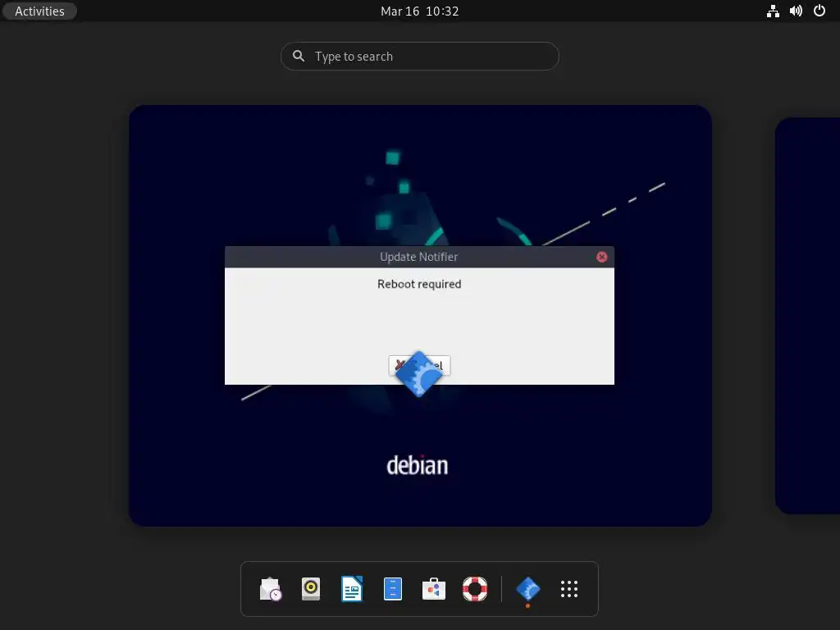Click the volume speaker icon
This screenshot has width=840, height=630.
796,11
